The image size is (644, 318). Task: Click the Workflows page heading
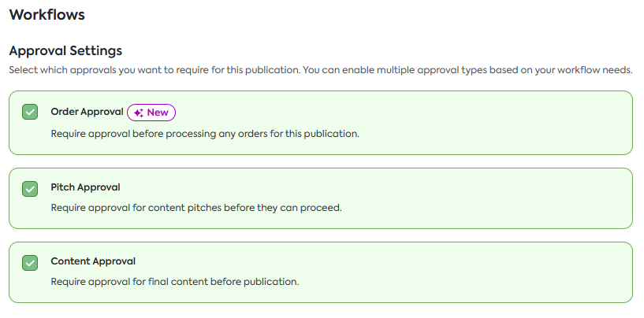click(47, 15)
